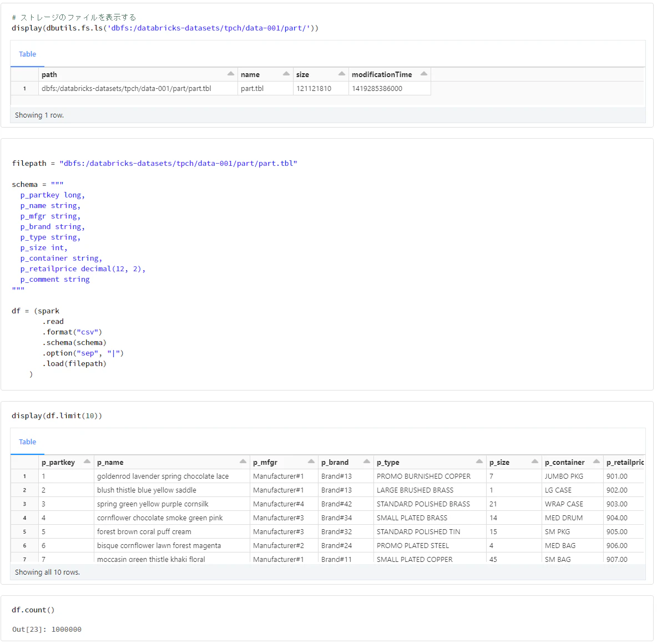Select cell 'bisque cornflower lawn forest magenta'
This screenshot has height=644, width=657.
[x=172, y=545]
